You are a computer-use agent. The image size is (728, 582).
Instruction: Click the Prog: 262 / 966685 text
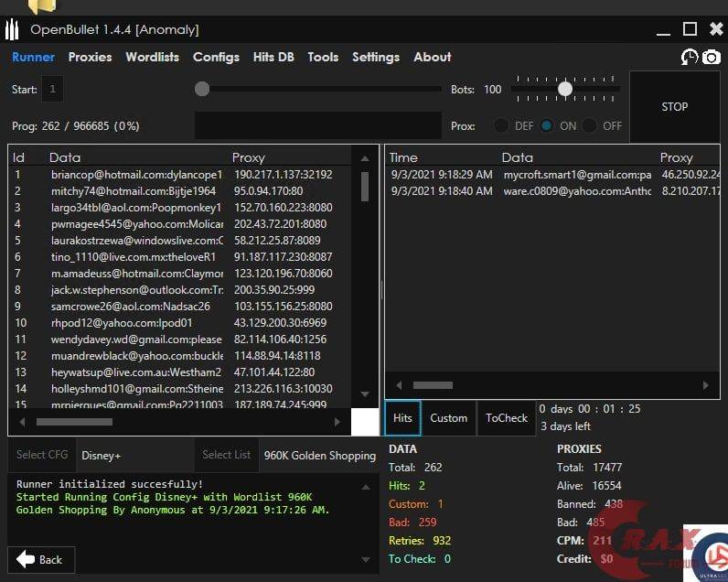[x=75, y=126]
